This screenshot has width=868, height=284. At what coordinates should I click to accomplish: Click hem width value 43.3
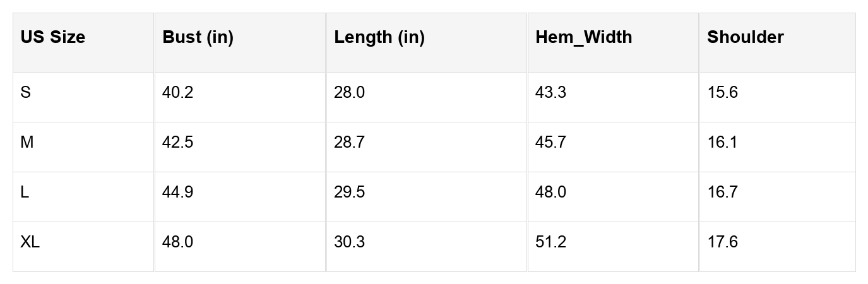(550, 93)
